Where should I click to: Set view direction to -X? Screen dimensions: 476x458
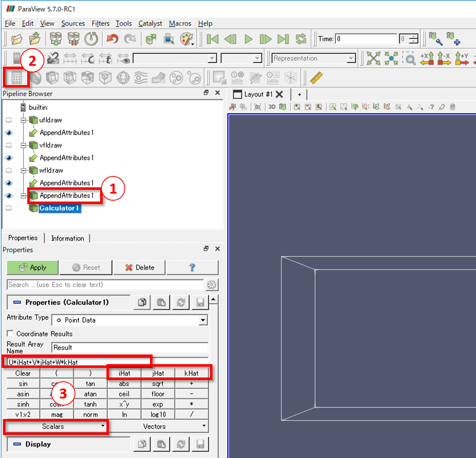(444, 58)
